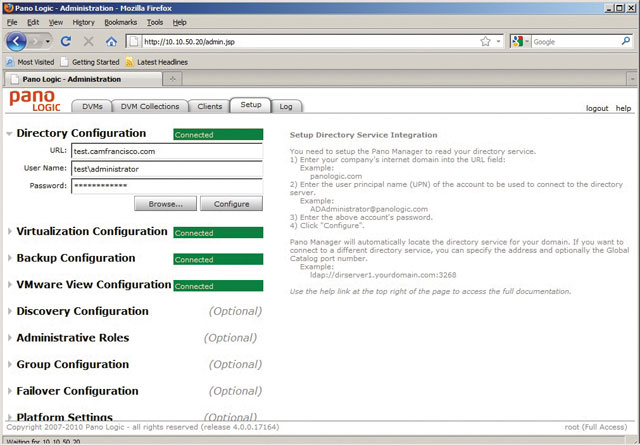
Task: Collapse the Directory Configuration section
Action: (x=9, y=133)
